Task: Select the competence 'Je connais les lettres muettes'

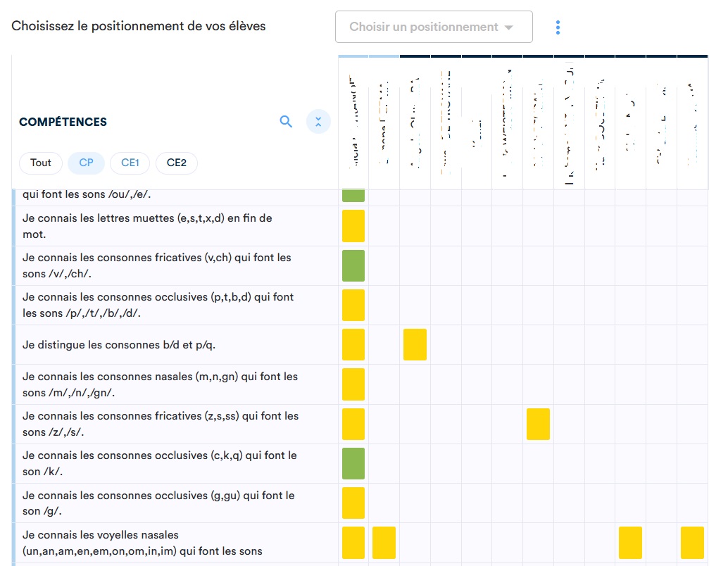Action: (147, 226)
